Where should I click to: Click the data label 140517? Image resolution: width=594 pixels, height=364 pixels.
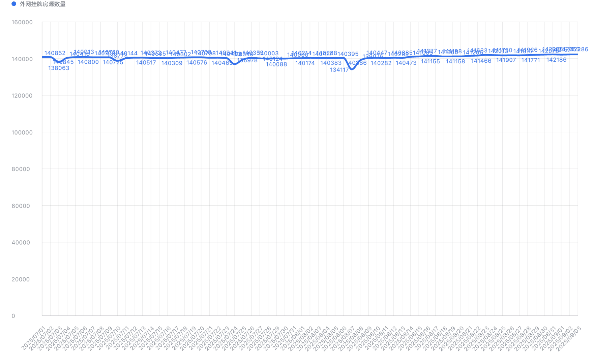click(146, 63)
